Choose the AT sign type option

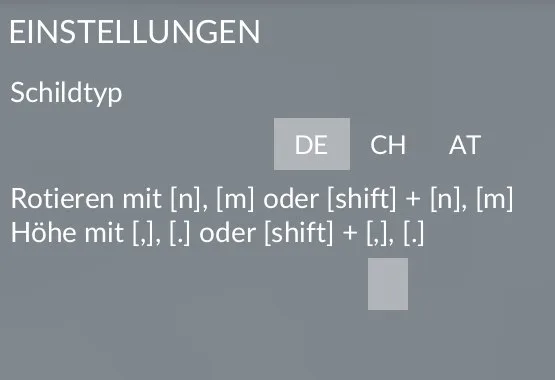click(x=465, y=144)
